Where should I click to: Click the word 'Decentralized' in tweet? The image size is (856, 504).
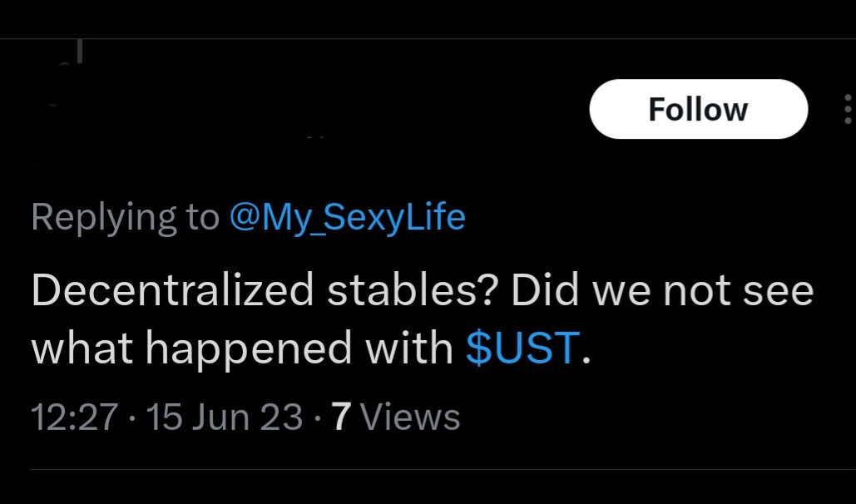point(172,290)
